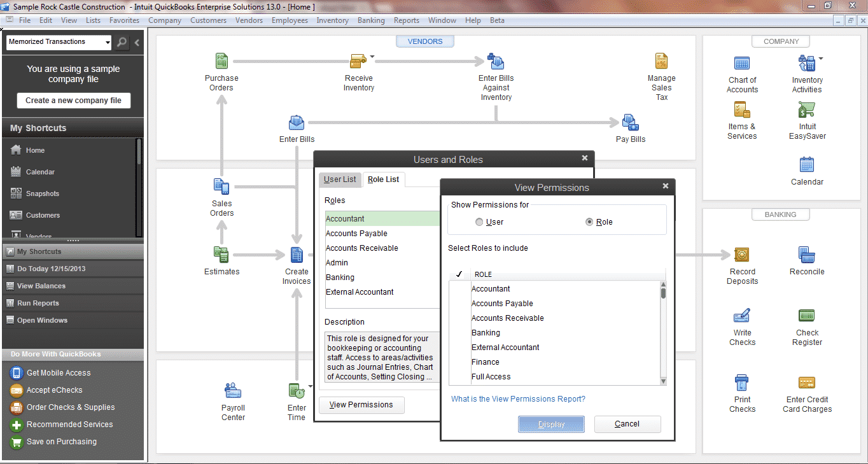Screen dimensions: 868x464
Task: Open the Check Register icon
Action: [807, 316]
